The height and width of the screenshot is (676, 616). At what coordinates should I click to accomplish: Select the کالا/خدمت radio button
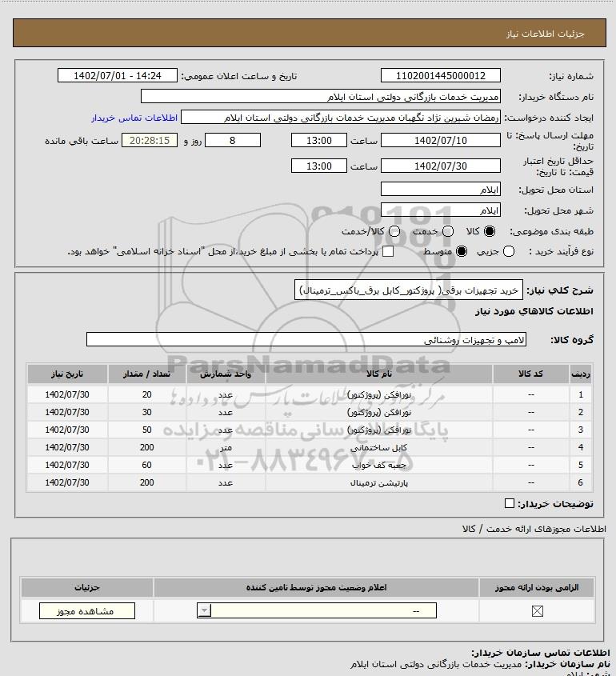394,231
